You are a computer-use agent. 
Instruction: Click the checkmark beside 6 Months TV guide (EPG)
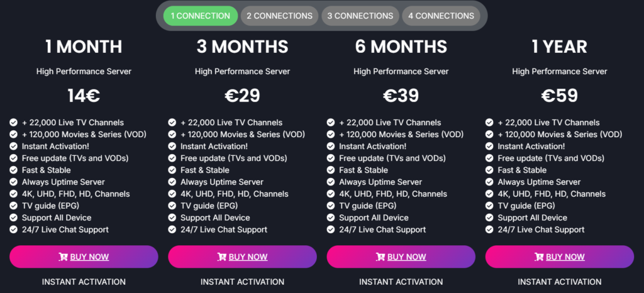331,206
